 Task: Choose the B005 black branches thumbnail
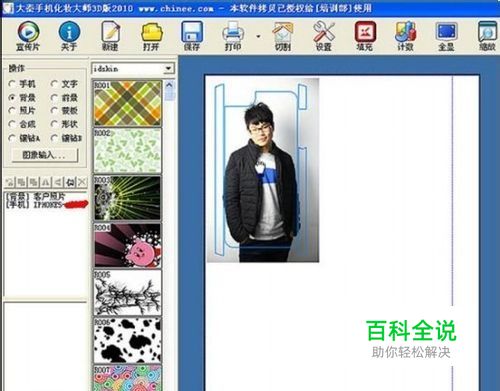(x=127, y=293)
